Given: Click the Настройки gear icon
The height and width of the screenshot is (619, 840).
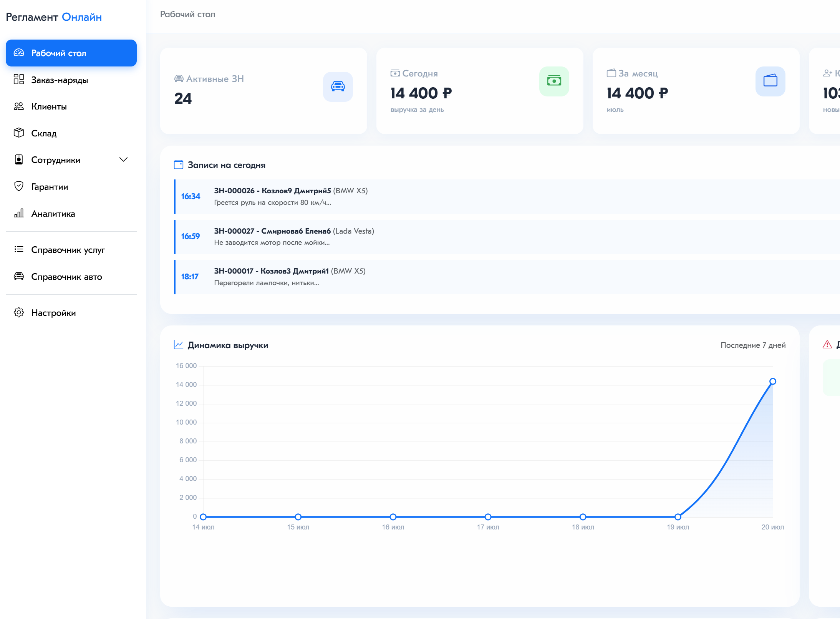Looking at the screenshot, I should [19, 312].
